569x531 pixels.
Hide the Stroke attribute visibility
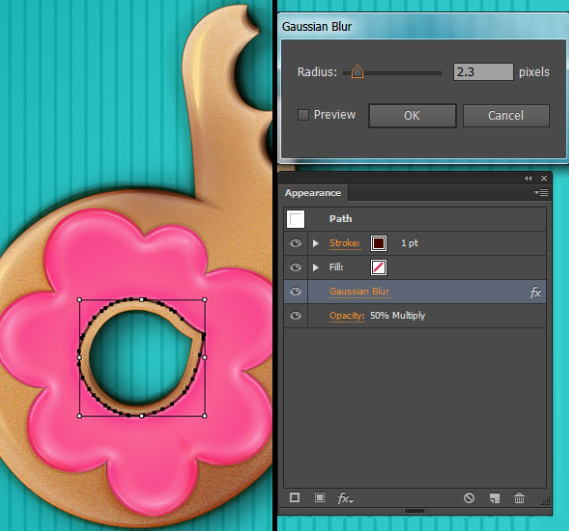click(295, 243)
